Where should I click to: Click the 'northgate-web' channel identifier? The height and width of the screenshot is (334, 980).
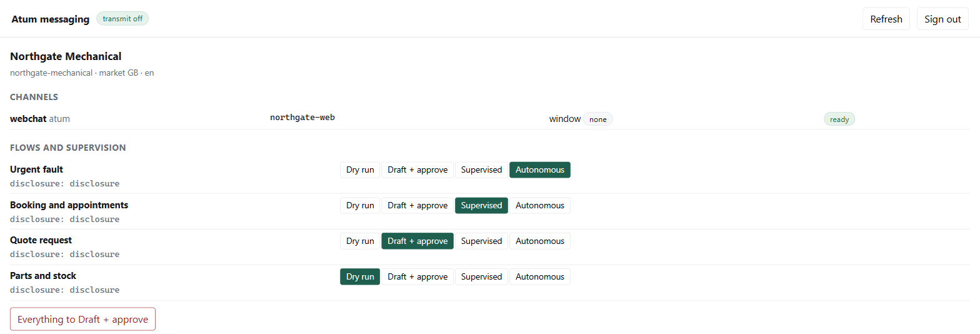coord(302,118)
